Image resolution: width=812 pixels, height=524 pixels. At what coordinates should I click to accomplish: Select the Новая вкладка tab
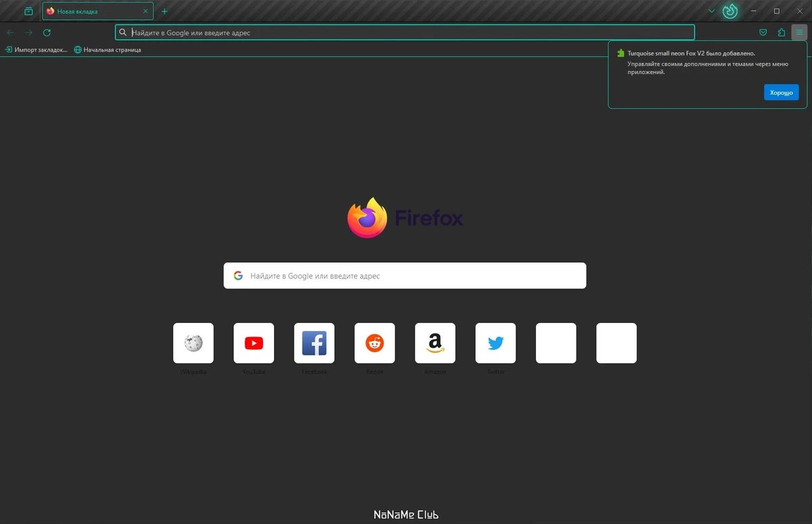point(97,11)
